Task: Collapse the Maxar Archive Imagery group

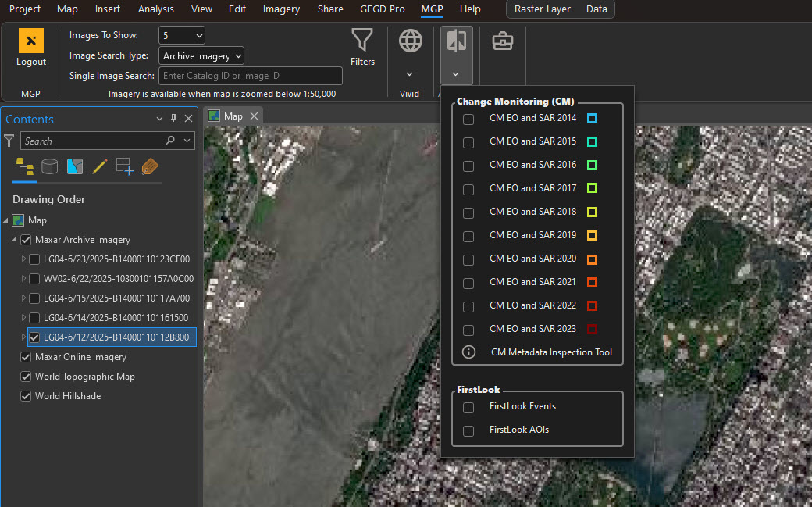Action: click(14, 240)
